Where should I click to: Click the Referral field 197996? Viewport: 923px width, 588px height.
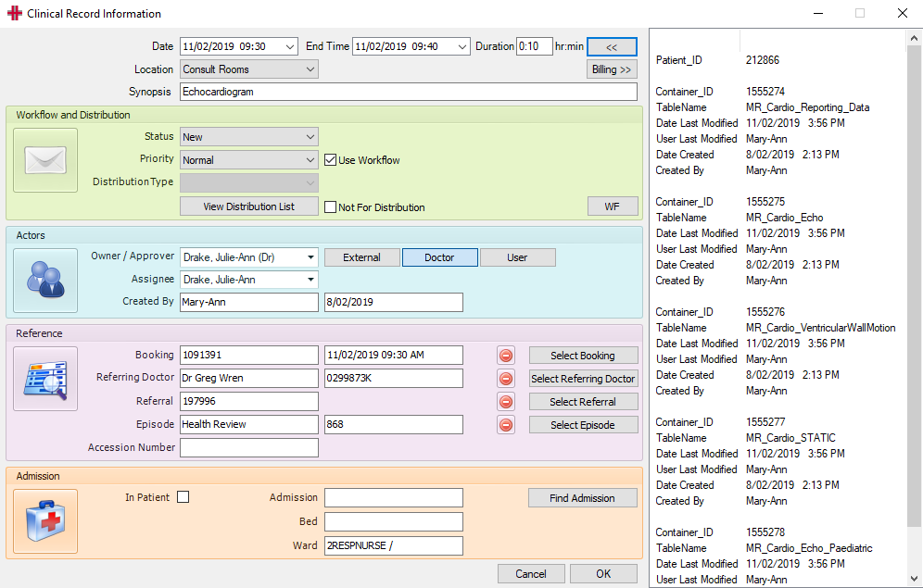tap(249, 401)
